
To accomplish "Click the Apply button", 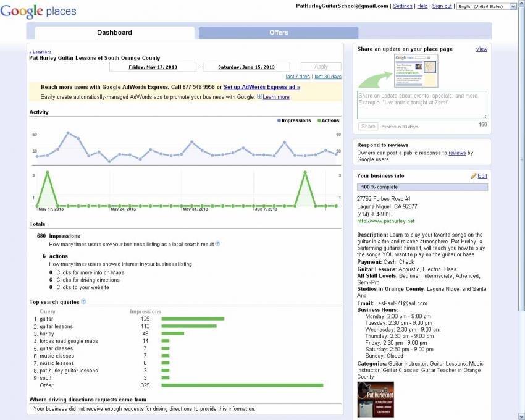I will point(321,67).
